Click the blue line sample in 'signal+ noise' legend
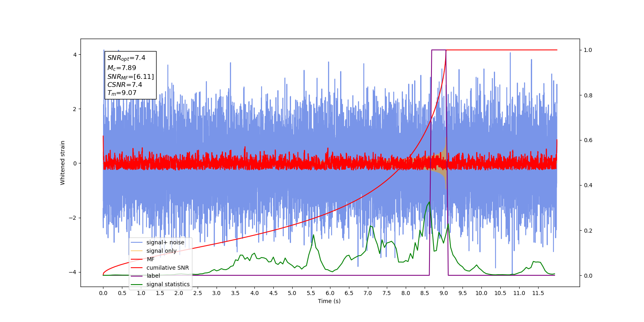The height and width of the screenshot is (322, 644). coord(137,242)
